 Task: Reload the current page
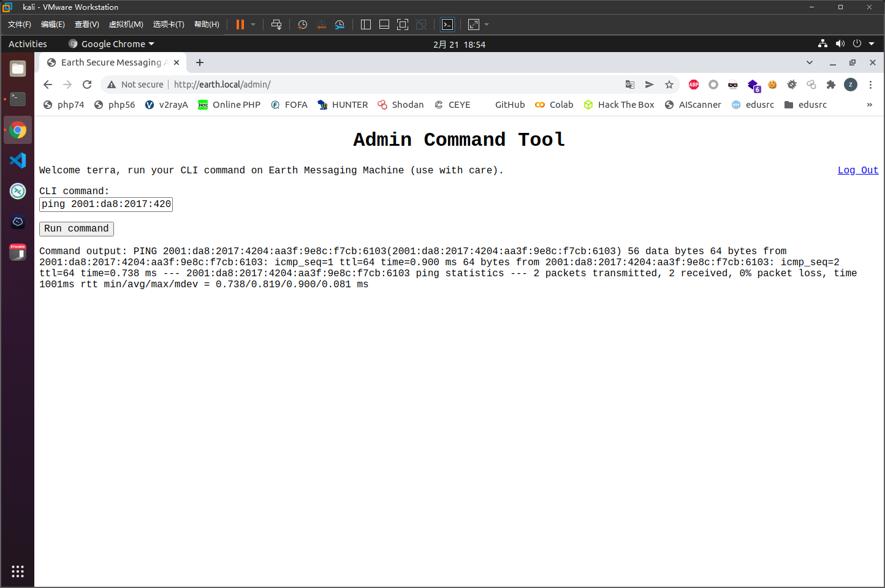tap(87, 85)
